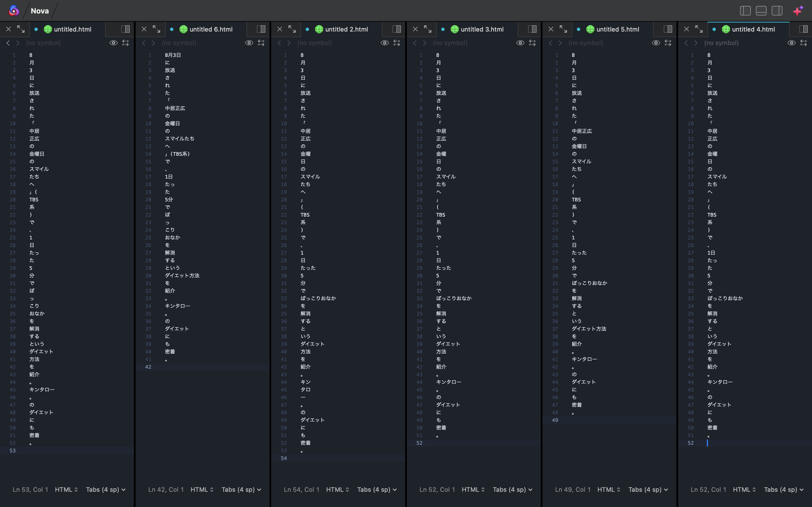Click the swap arrows icon in the untitled 3.html pane

coord(532,43)
